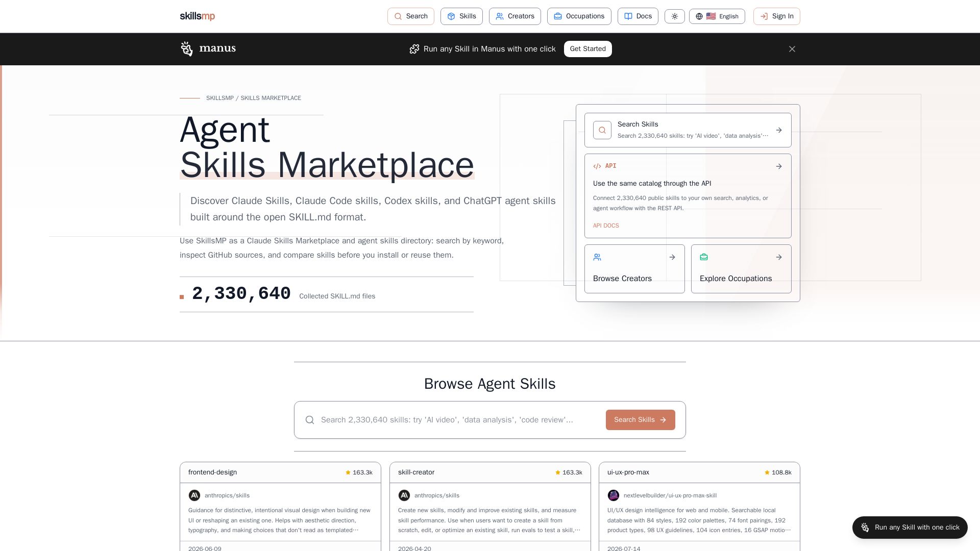The width and height of the screenshot is (980, 551).
Task: Open the ui-ux-pro-max card title
Action: (628, 472)
